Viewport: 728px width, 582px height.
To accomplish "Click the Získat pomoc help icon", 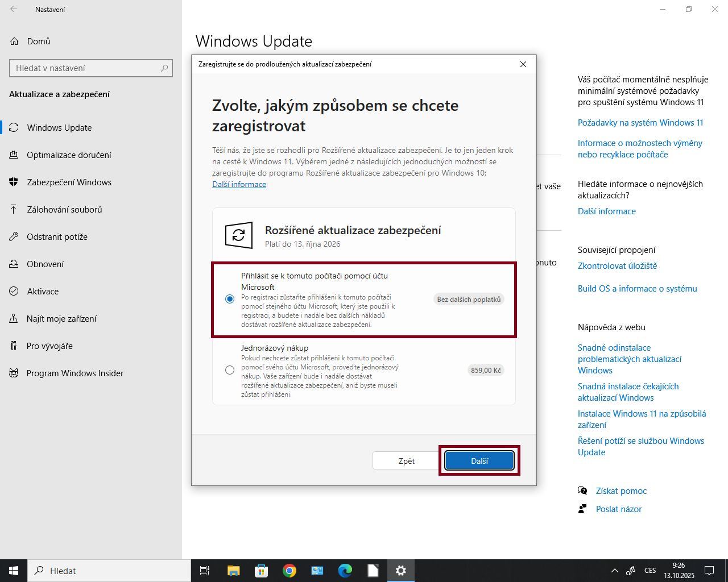I will 582,490.
